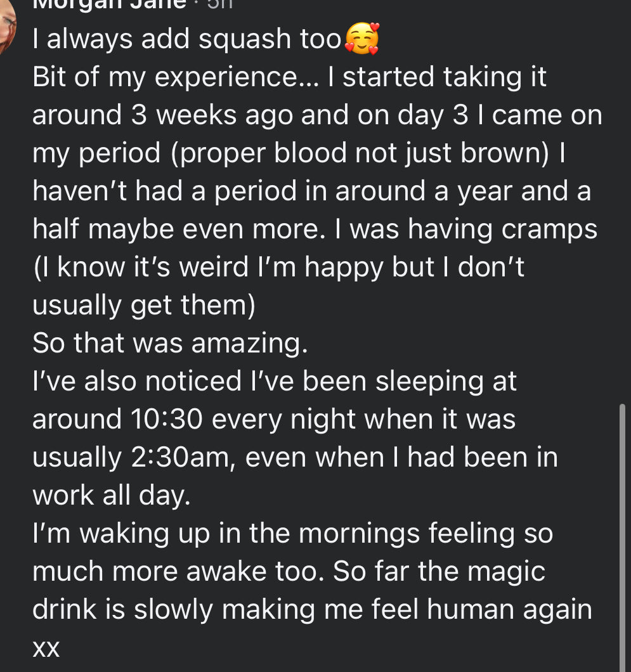Screen dimensions: 631x672
Task: Click the line "work all day."
Action: [111, 496]
